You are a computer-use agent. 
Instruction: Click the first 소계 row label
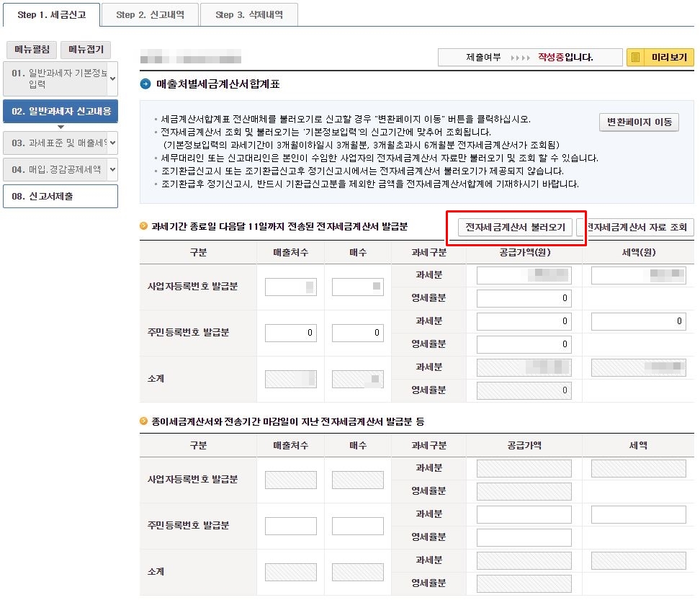(156, 379)
